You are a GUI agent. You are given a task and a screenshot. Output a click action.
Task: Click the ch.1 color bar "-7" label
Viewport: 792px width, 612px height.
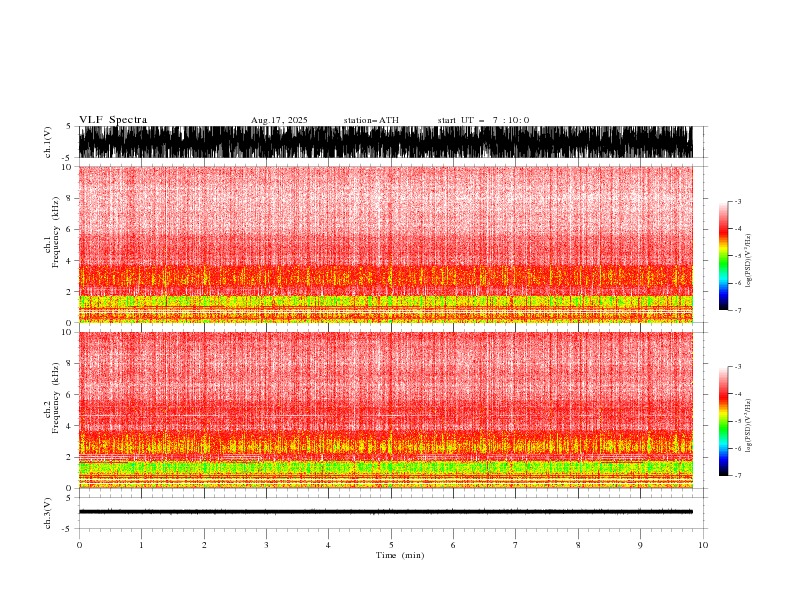[738, 310]
